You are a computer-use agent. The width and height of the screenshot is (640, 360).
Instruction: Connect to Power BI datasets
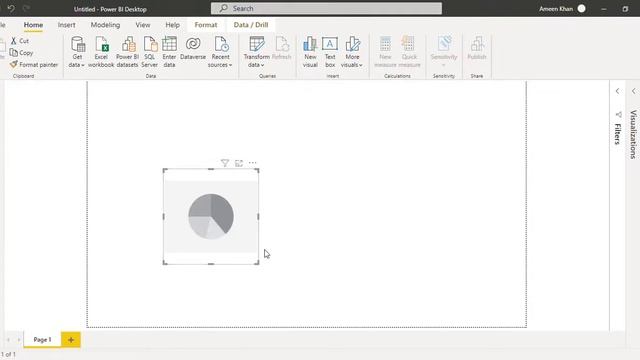[x=127, y=52]
